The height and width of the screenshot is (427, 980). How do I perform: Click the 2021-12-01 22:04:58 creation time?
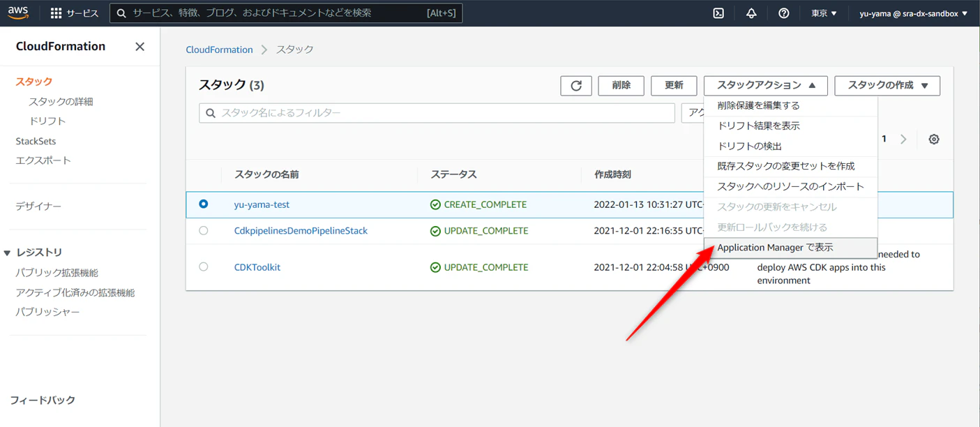[661, 267]
